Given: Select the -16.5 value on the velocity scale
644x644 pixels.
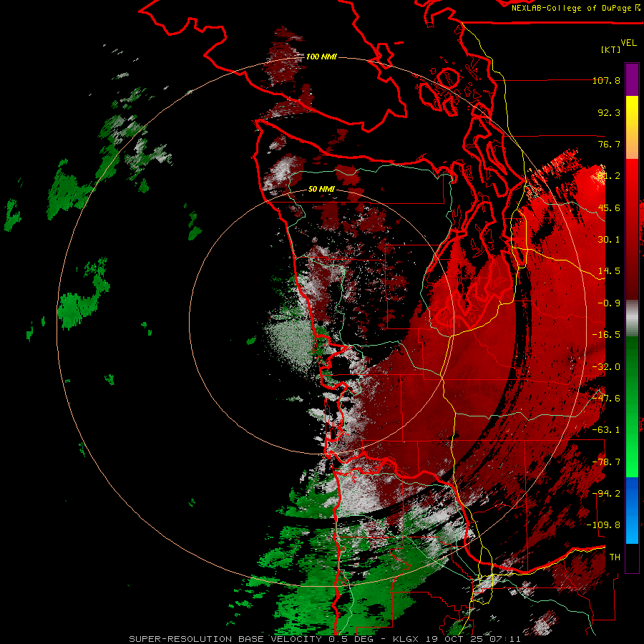Looking at the screenshot, I should coord(606,335).
